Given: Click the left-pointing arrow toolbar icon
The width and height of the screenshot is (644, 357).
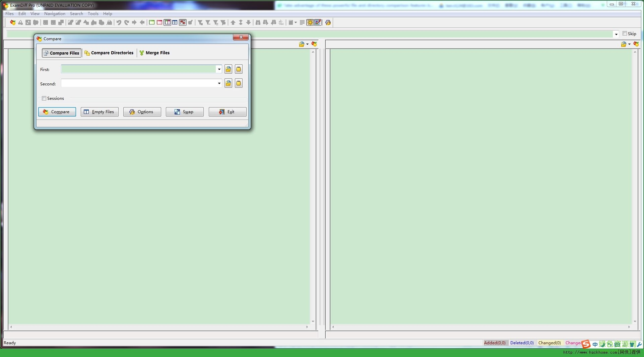Looking at the screenshot, I should (x=142, y=22).
